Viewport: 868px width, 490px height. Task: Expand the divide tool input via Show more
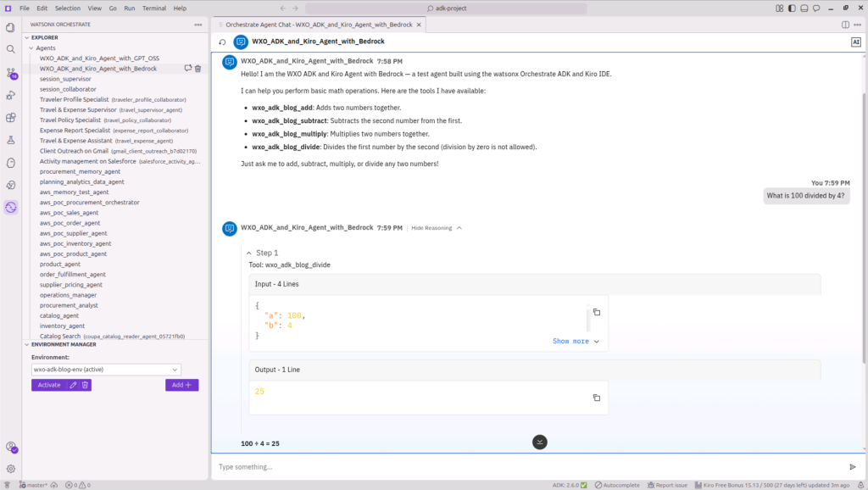tap(570, 339)
